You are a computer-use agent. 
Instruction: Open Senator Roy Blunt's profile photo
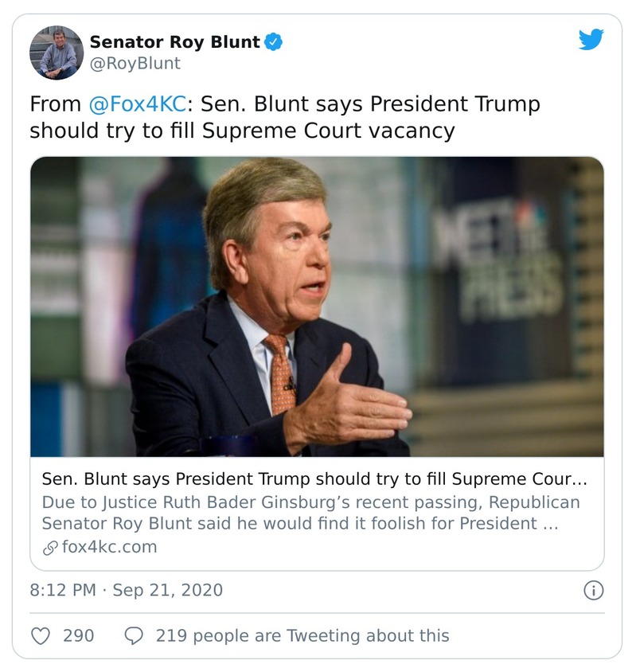tap(57, 53)
